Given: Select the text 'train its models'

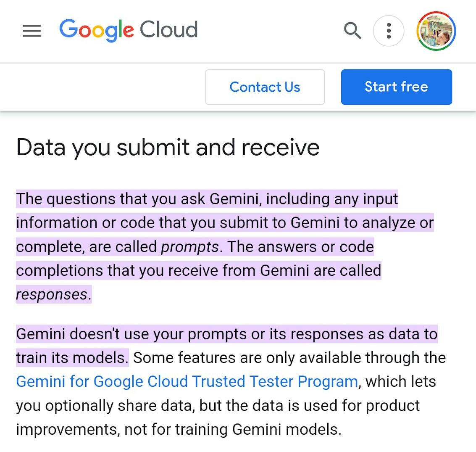Looking at the screenshot, I should tap(71, 357).
